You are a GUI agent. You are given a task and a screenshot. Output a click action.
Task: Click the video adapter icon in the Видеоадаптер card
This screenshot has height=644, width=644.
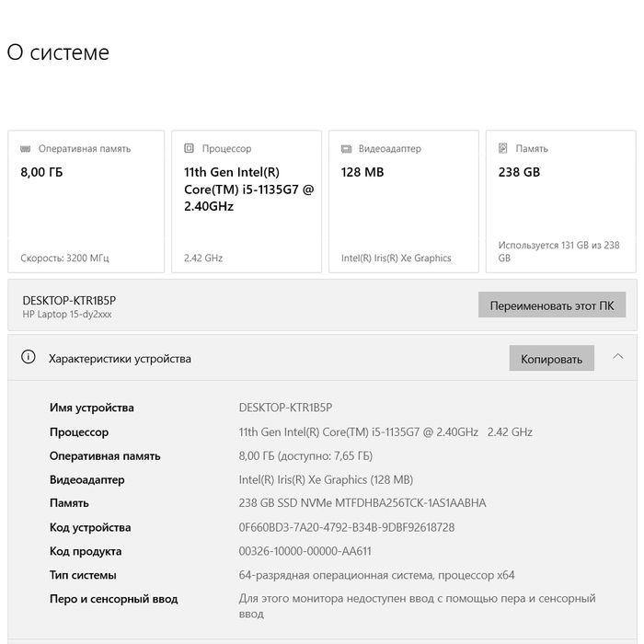[346, 148]
